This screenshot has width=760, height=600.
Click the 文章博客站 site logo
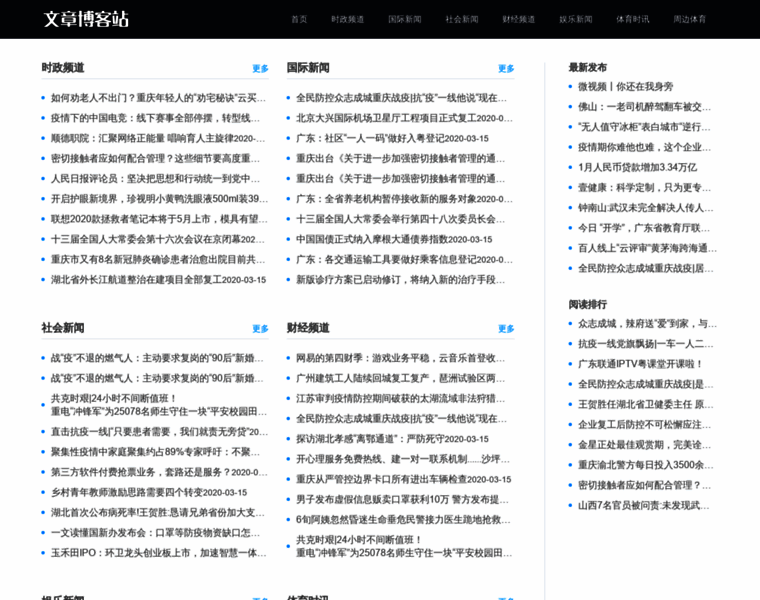[86, 19]
